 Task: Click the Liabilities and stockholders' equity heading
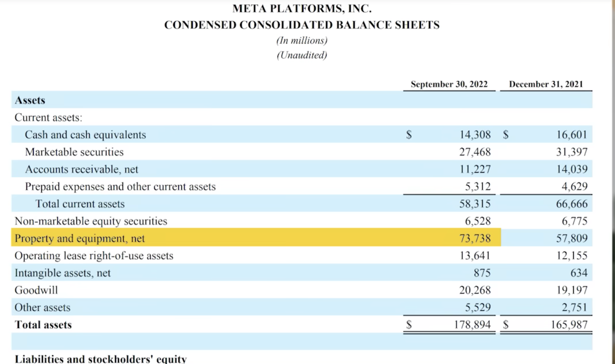point(101,359)
